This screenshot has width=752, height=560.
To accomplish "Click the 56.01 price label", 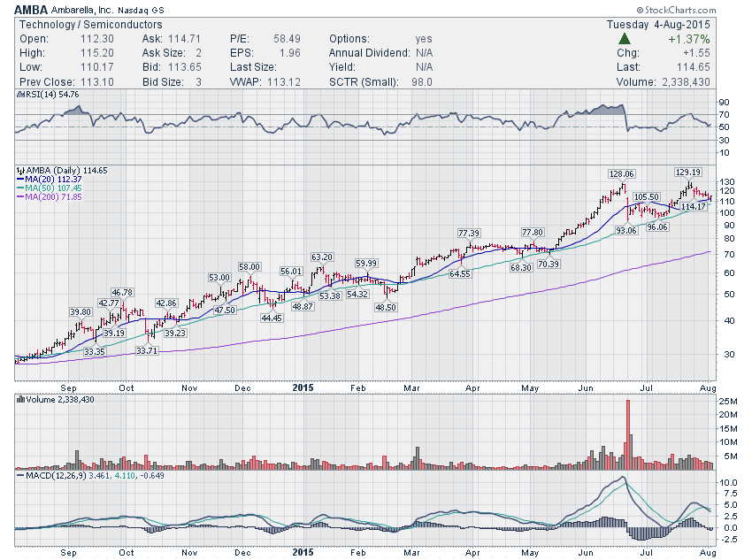I will click(291, 272).
